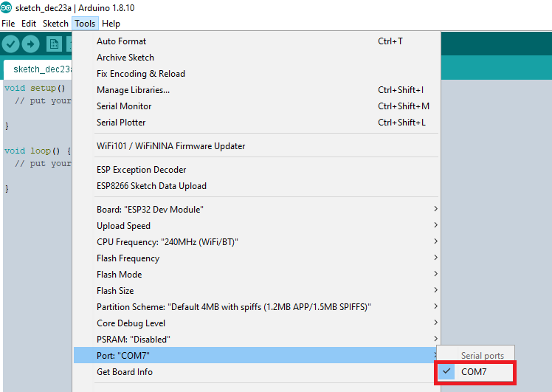The width and height of the screenshot is (552, 392).
Task: Expand the Flash Frequency submenu
Action: point(257,258)
